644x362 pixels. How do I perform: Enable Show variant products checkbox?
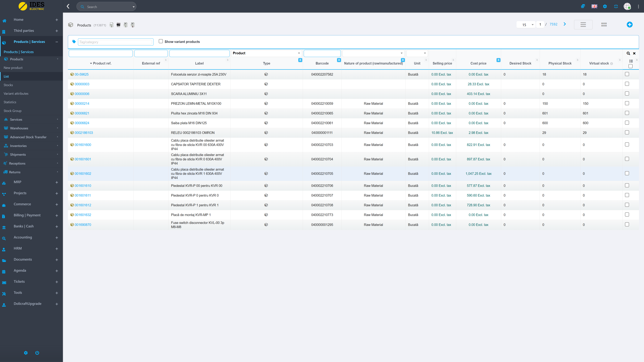[x=161, y=41]
